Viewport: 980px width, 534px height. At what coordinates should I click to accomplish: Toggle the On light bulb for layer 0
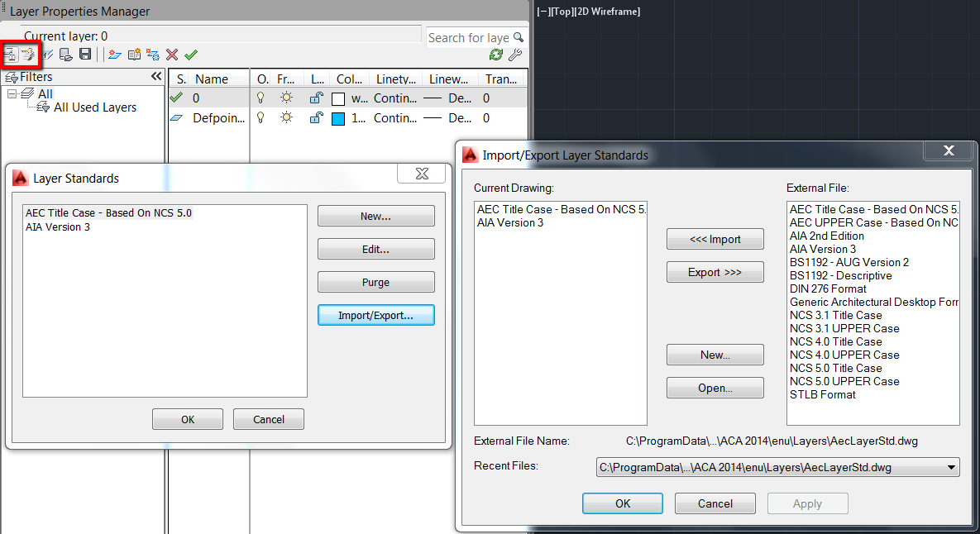(261, 98)
